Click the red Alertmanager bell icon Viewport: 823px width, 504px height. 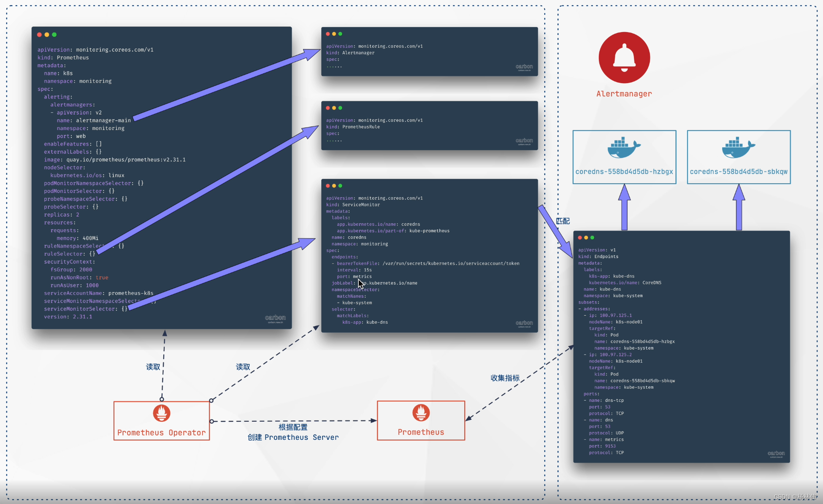tap(624, 58)
